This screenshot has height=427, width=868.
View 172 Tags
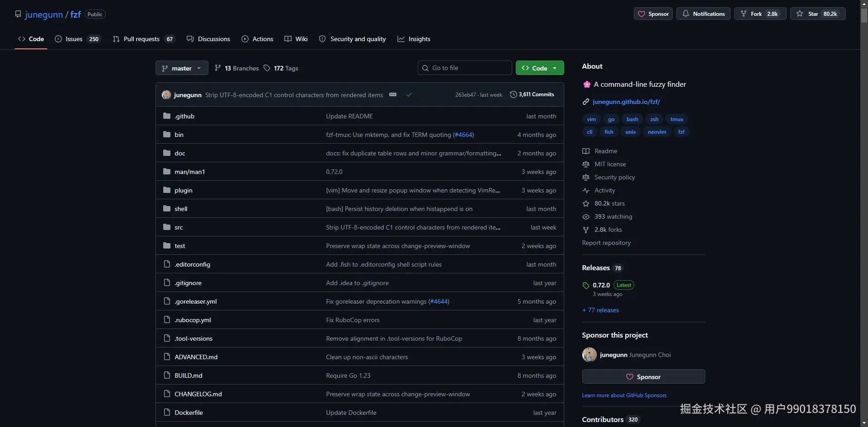(281, 68)
